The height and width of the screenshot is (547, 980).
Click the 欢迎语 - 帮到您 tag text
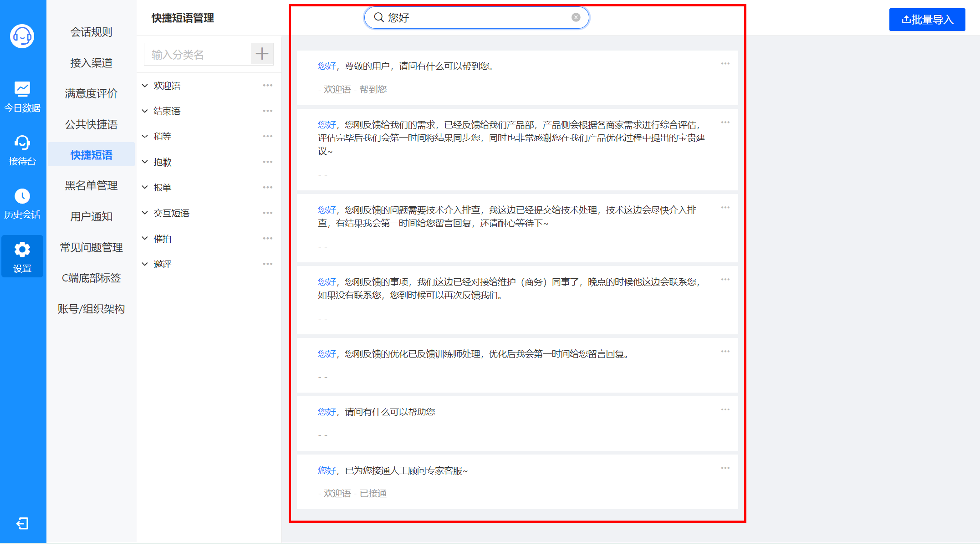click(352, 89)
